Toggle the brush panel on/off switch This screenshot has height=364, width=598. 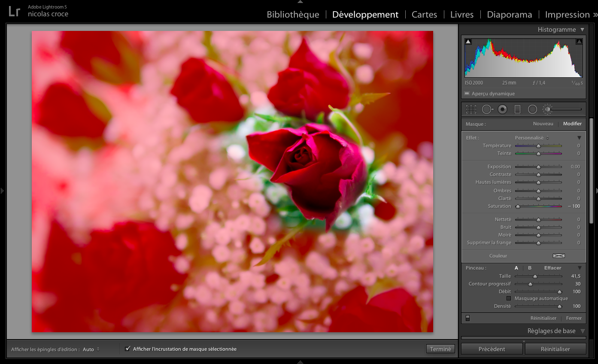tap(467, 318)
